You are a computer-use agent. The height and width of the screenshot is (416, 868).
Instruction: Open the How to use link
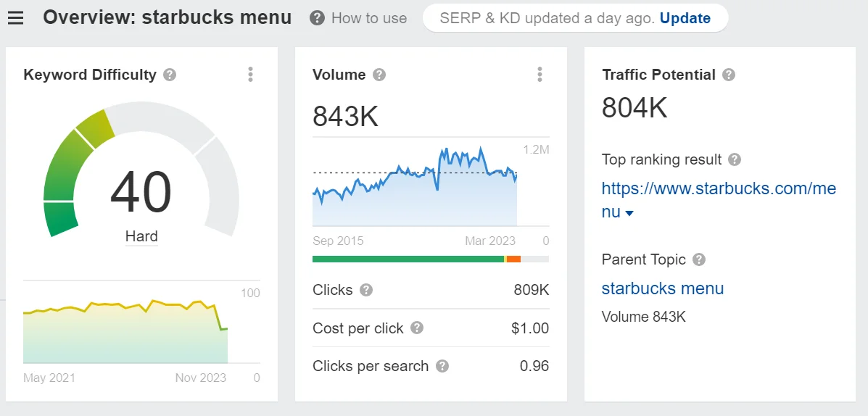(x=368, y=18)
